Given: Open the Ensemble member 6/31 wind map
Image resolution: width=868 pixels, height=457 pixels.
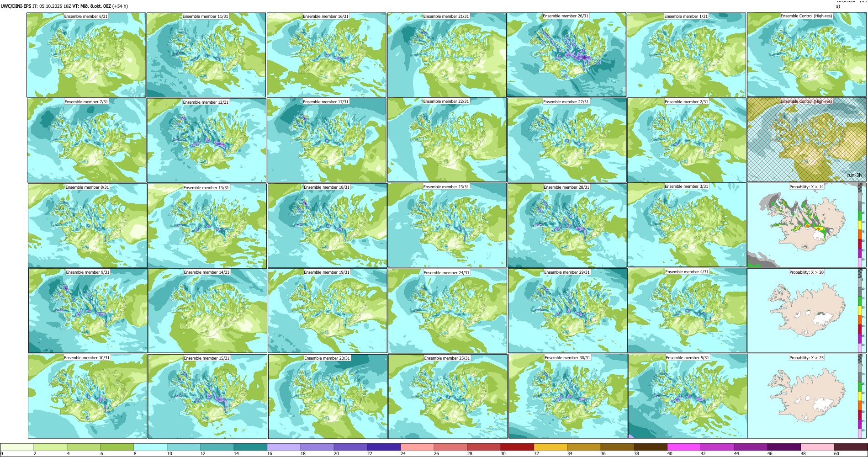Looking at the screenshot, I should [86, 55].
